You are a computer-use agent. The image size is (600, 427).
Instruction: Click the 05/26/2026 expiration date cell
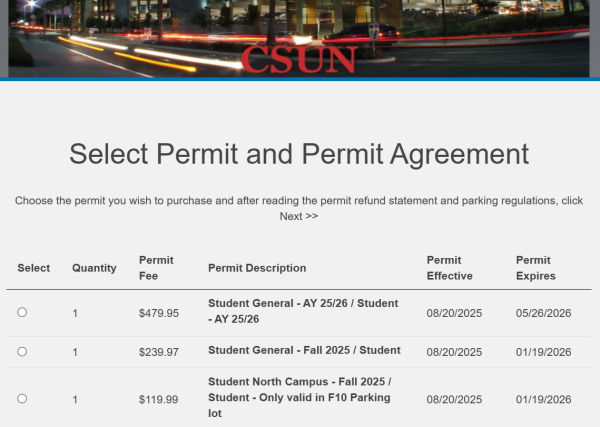(x=543, y=313)
